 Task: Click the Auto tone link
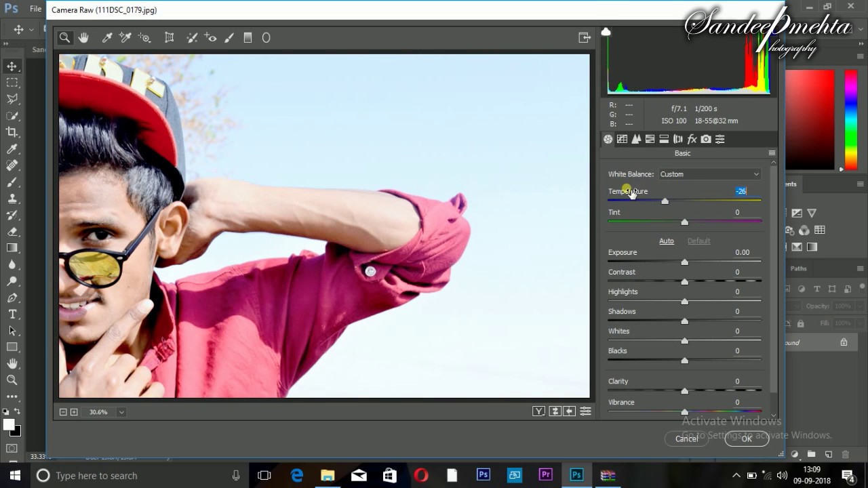point(666,241)
